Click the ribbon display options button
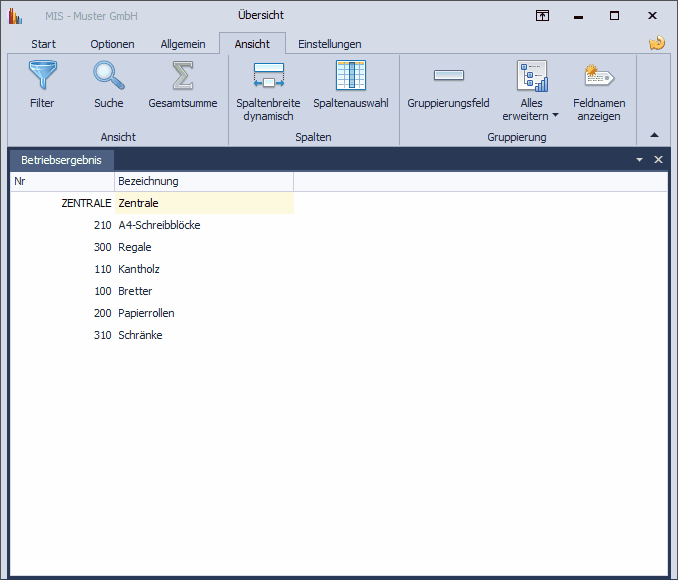Image resolution: width=678 pixels, height=580 pixels. pyautogui.click(x=542, y=16)
